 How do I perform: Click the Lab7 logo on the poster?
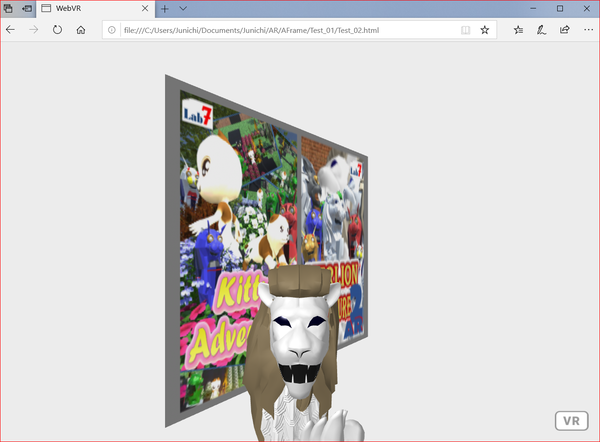coord(197,114)
